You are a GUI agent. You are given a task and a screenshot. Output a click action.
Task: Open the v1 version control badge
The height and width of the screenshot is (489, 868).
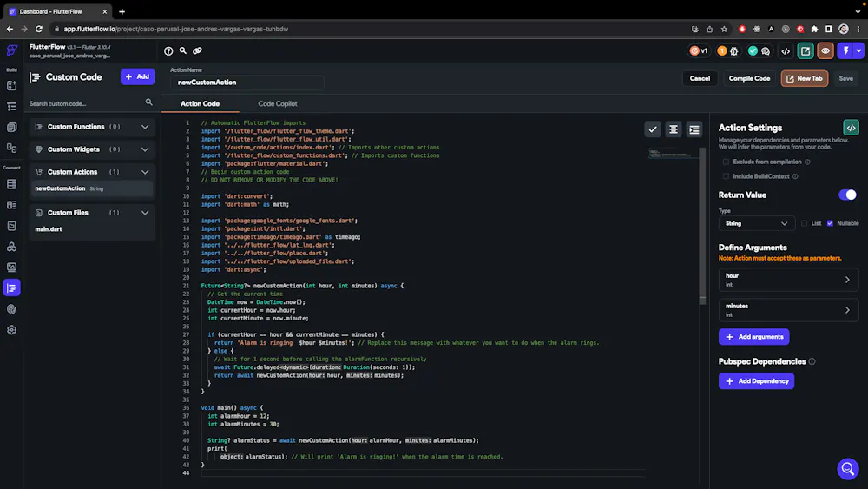pyautogui.click(x=699, y=51)
